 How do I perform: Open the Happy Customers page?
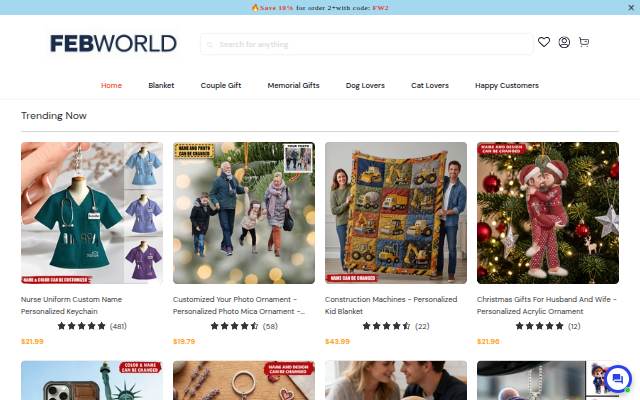pos(507,85)
